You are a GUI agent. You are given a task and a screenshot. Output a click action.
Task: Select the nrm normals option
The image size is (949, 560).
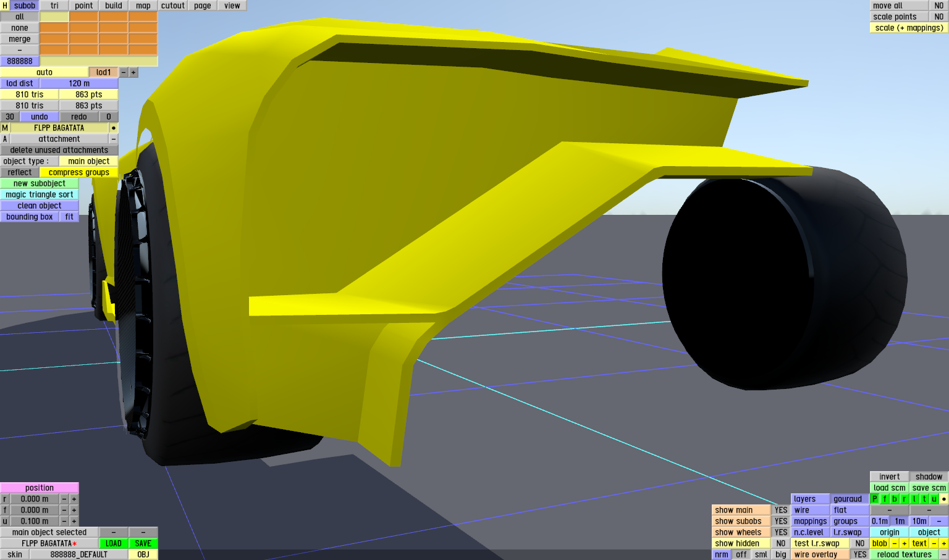[x=722, y=554]
